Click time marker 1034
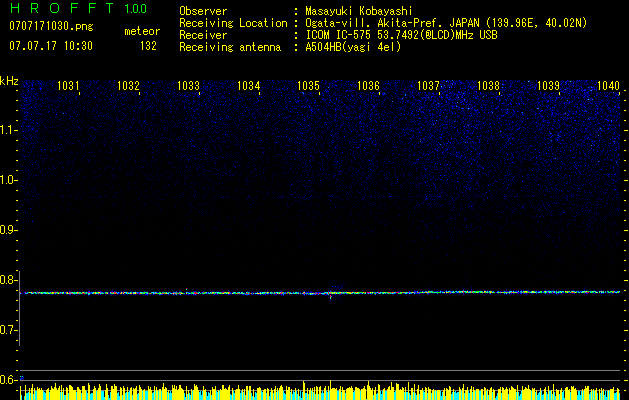The image size is (629, 400). point(249,86)
